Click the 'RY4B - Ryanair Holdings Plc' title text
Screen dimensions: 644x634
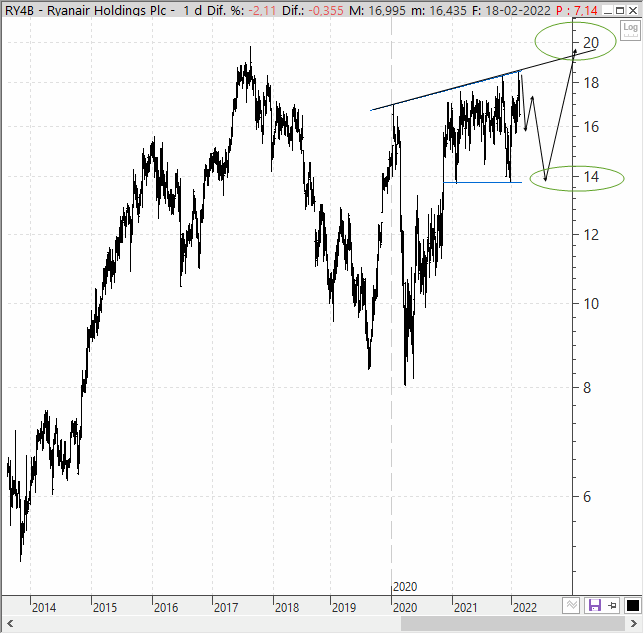tap(85, 10)
